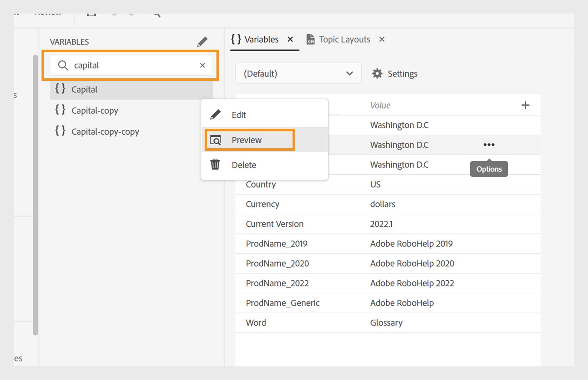Select the ProdName_2020 row
Viewport: 588px width, 380px height.
388,264
